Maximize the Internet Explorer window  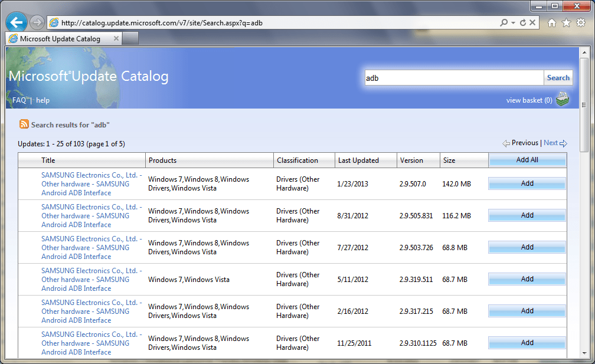(x=555, y=6)
